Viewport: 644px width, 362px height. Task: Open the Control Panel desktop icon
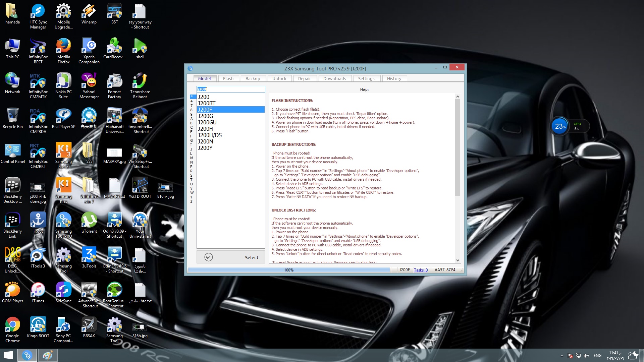[x=12, y=154]
